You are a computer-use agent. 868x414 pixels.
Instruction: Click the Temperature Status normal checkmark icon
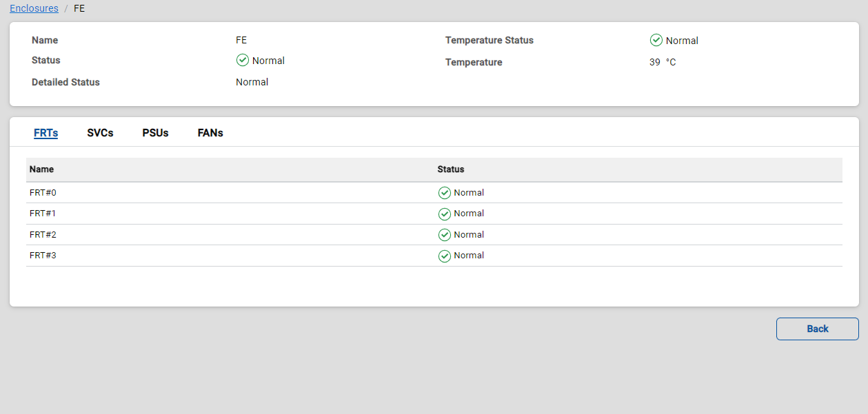pos(656,40)
